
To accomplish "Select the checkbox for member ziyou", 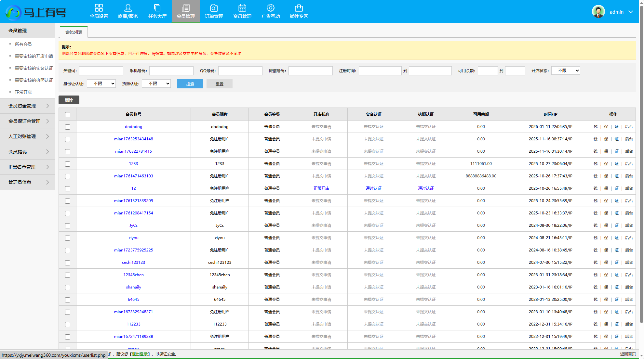I will [68, 238].
